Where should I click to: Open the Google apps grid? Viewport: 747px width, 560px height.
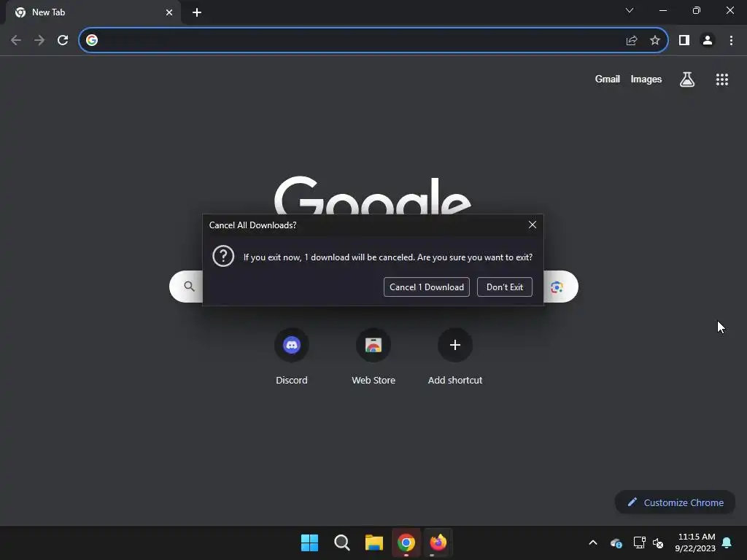click(721, 79)
